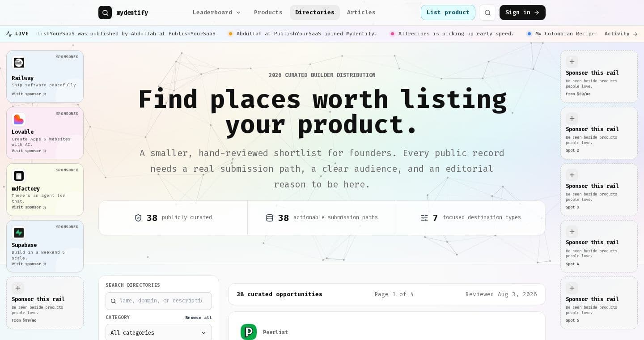The height and width of the screenshot is (340, 644).
Task: Click Visit sponsor link under Lovable
Action: tap(29, 151)
